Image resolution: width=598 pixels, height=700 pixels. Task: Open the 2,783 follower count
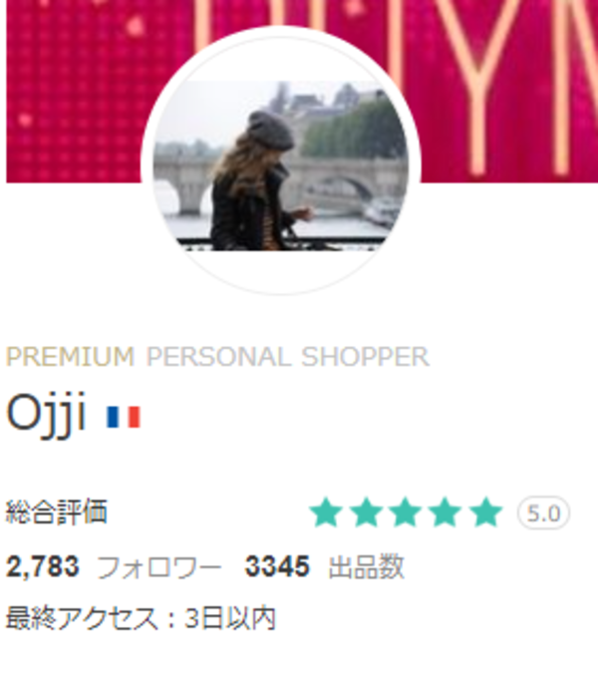tap(43, 566)
